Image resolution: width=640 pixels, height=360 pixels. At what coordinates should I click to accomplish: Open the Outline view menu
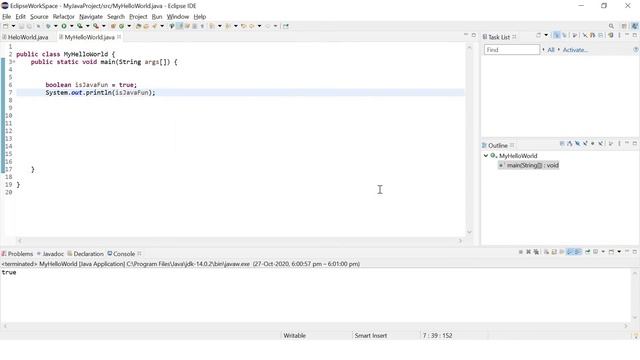click(x=619, y=144)
